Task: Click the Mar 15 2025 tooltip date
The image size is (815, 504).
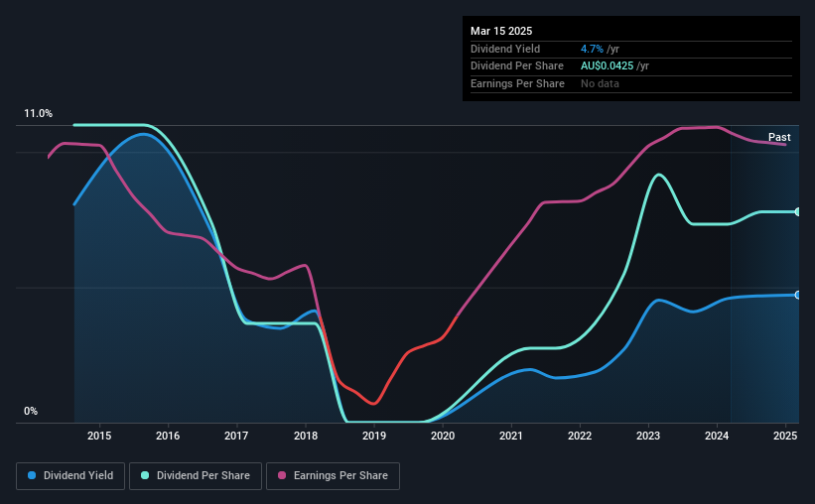Action: click(501, 31)
